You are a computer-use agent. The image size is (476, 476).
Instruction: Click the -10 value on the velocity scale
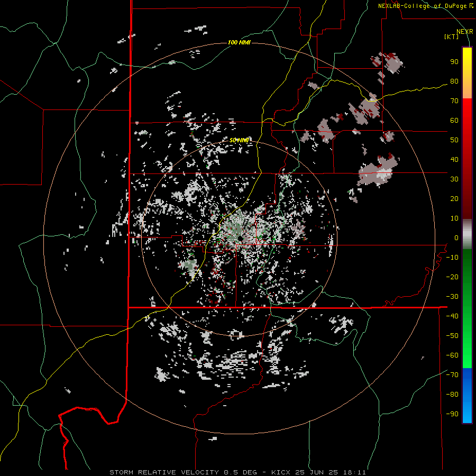pos(452,258)
